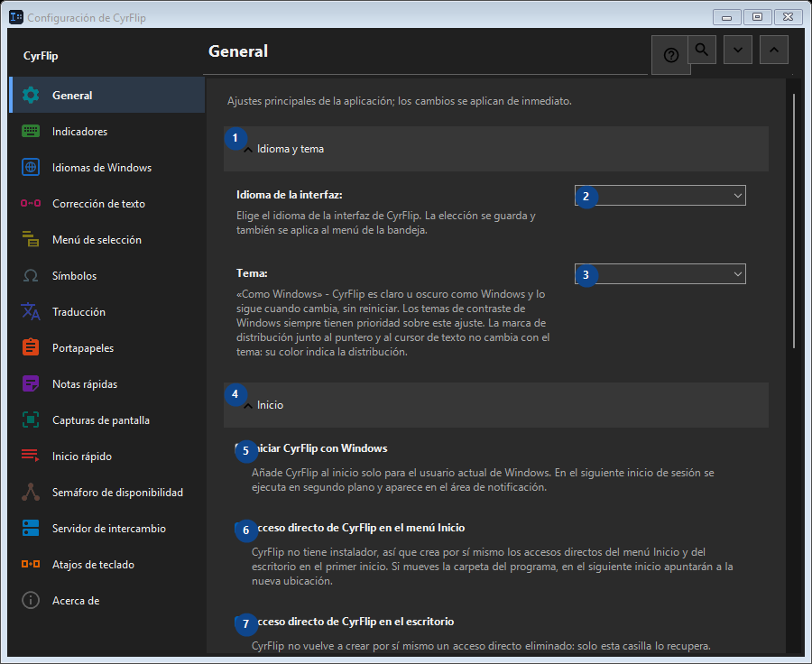The width and height of the screenshot is (812, 664).
Task: Open the Tema dropdown
Action: point(660,274)
